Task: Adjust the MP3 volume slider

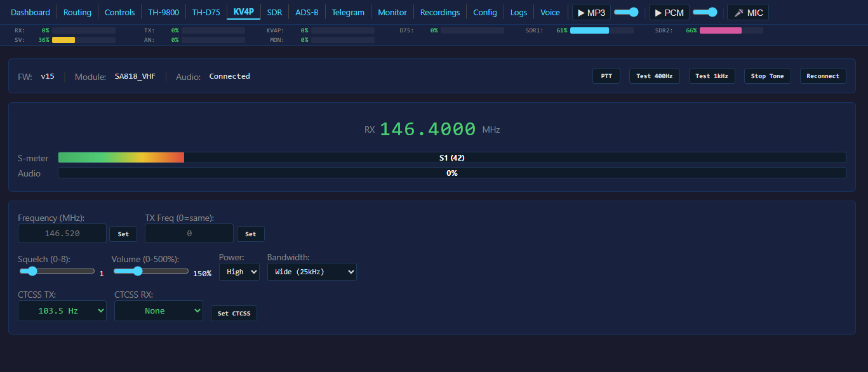Action: [626, 12]
